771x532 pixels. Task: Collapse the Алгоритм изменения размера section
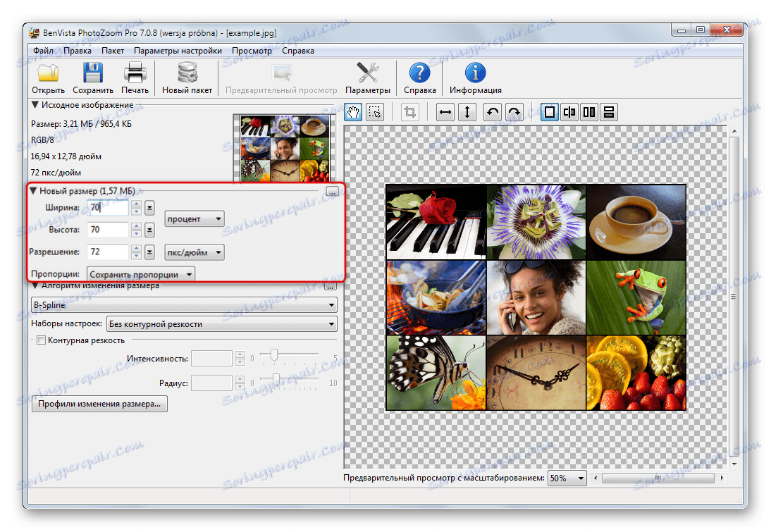click(x=35, y=285)
